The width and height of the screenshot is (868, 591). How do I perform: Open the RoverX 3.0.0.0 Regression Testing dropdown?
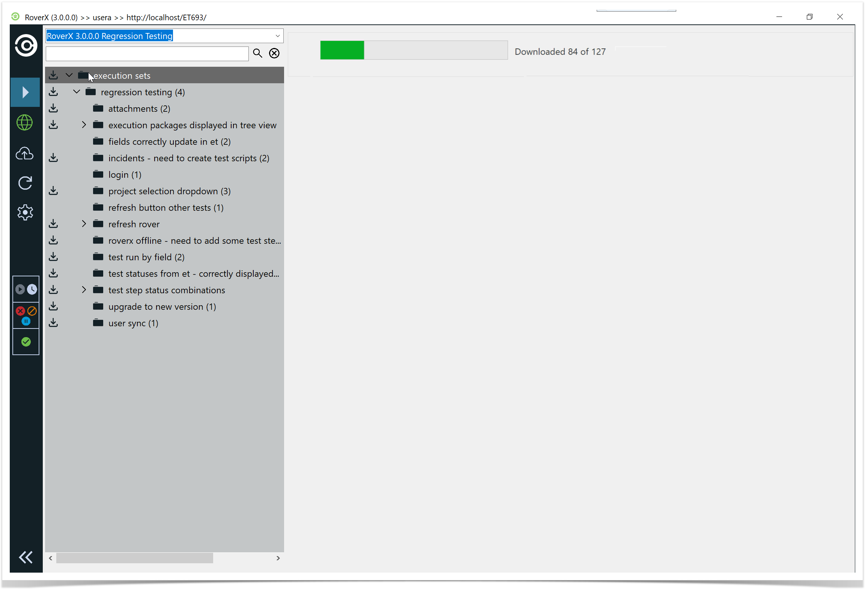tap(277, 36)
